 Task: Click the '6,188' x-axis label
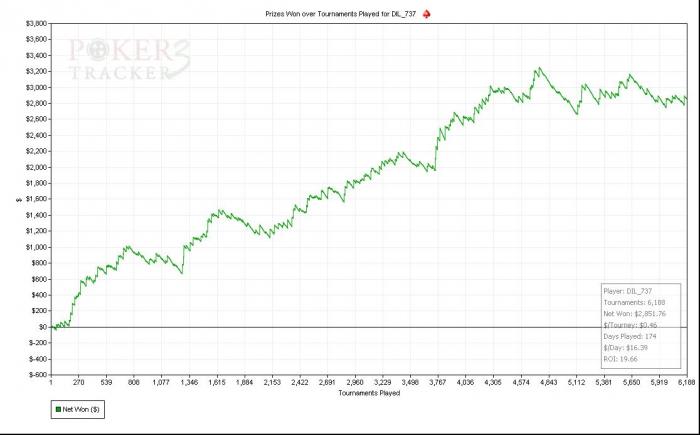[686, 382]
